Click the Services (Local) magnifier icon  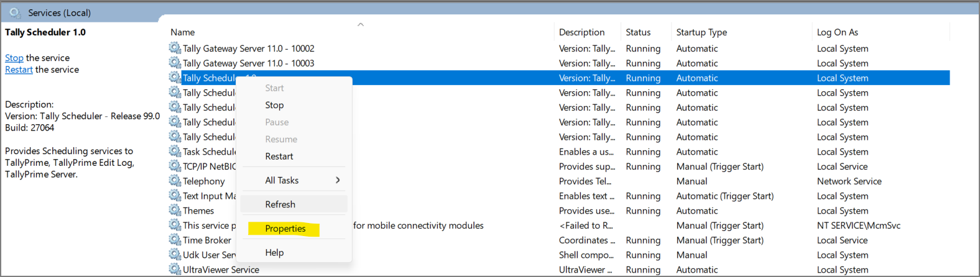[x=15, y=12]
